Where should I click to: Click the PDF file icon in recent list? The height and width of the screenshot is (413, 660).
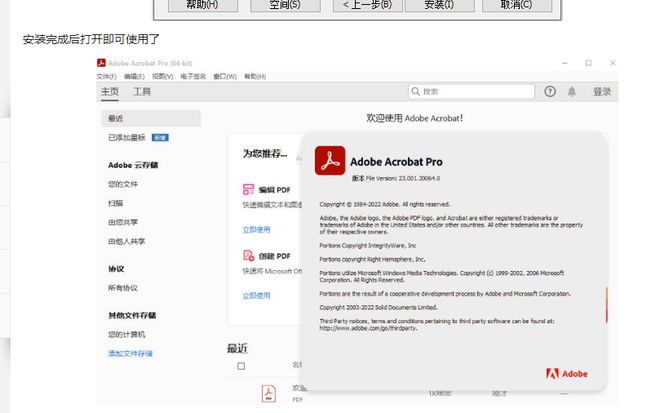click(x=269, y=393)
